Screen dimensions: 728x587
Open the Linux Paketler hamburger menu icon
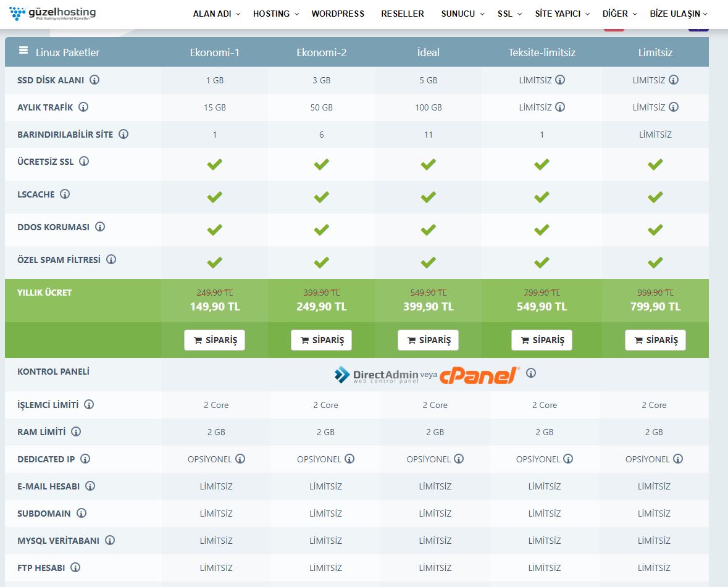point(23,52)
